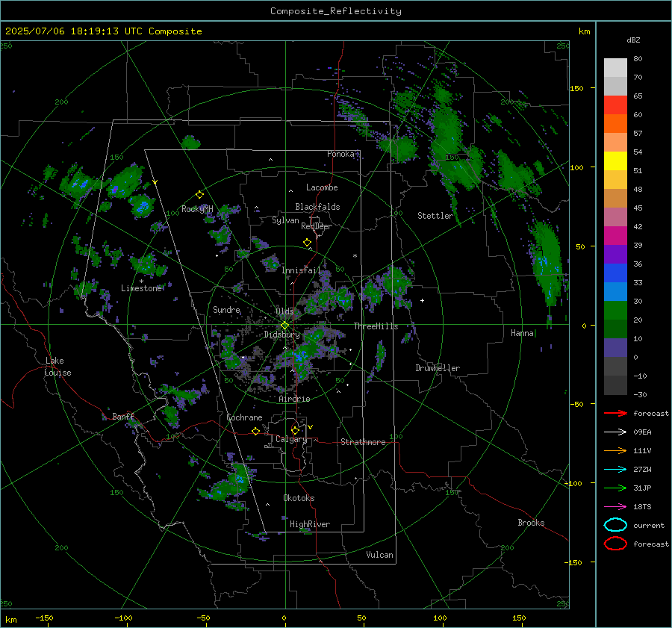Select the Ponoka label on map
This screenshot has height=628, width=672.
coord(340,154)
